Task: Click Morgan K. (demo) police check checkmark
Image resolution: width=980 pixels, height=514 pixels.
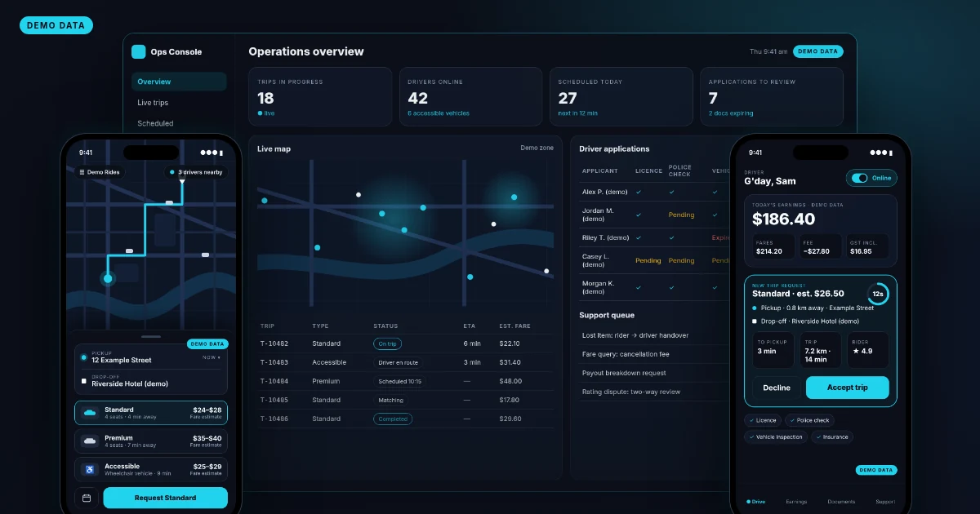Action: [x=671, y=287]
